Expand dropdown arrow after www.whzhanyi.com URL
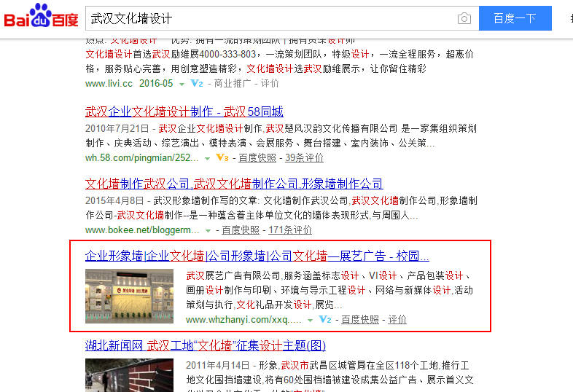This screenshot has width=573, height=392. coord(311,320)
